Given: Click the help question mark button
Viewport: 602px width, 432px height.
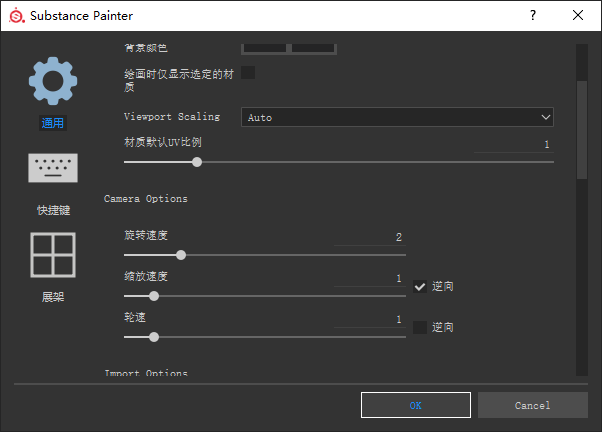Looking at the screenshot, I should click(x=532, y=16).
